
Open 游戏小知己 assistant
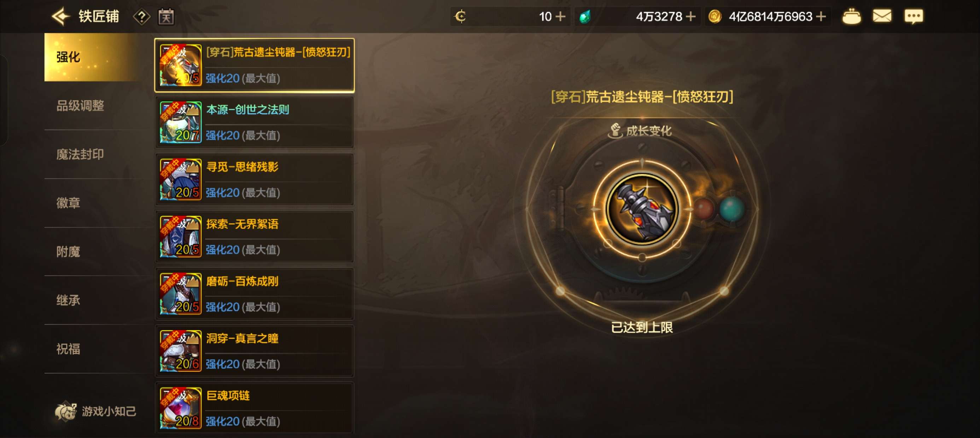coord(95,412)
